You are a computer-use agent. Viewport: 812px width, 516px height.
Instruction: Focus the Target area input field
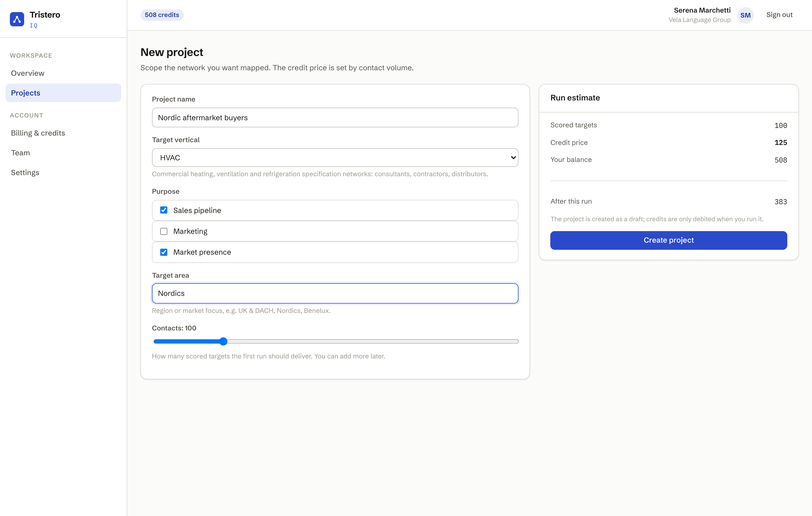(x=335, y=293)
